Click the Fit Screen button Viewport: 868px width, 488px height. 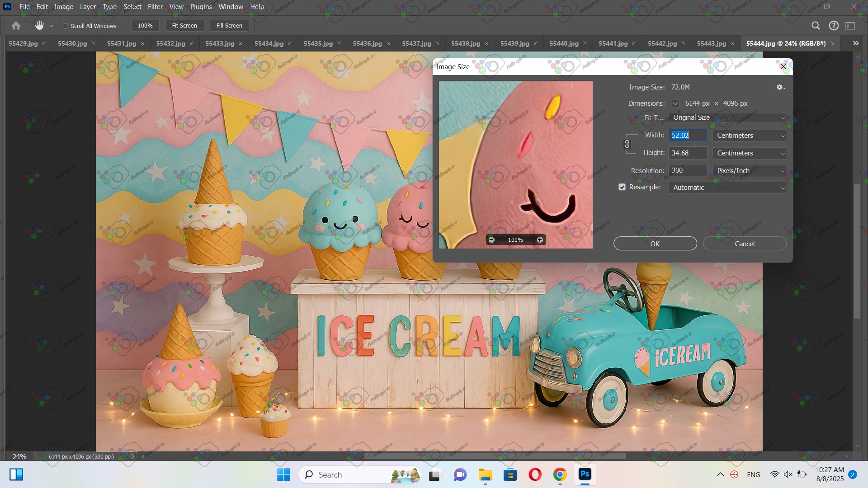click(x=184, y=26)
